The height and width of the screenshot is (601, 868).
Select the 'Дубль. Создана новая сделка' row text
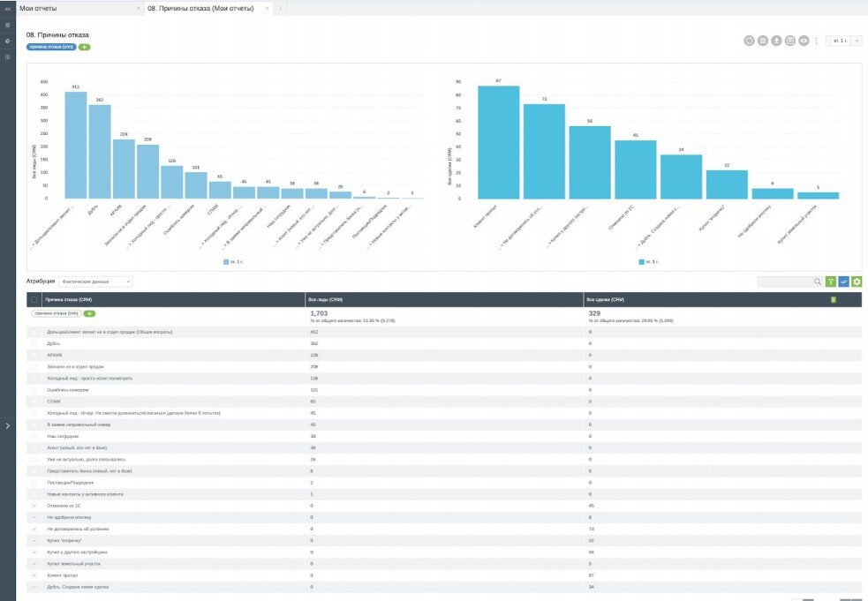(78, 587)
